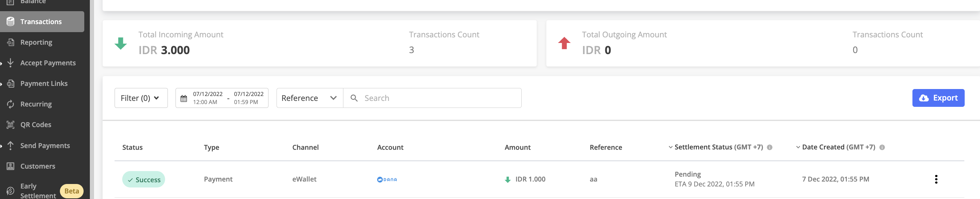Click the calendar icon in date range

(184, 98)
